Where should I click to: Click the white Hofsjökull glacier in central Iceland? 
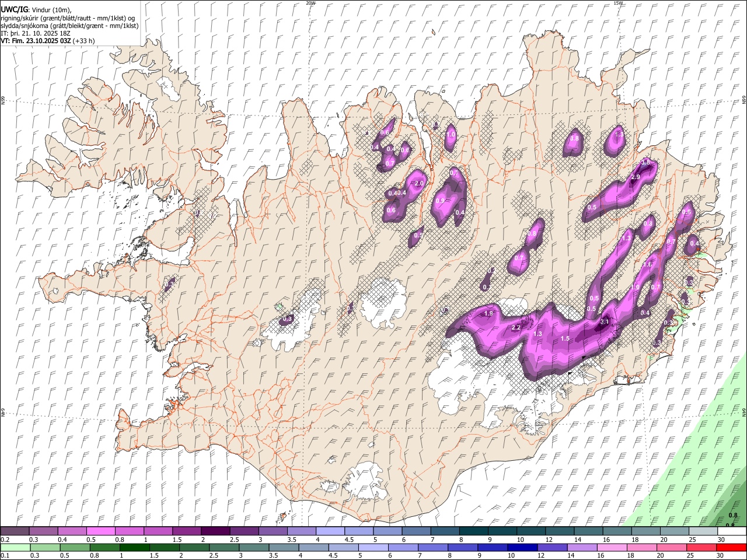(383, 302)
